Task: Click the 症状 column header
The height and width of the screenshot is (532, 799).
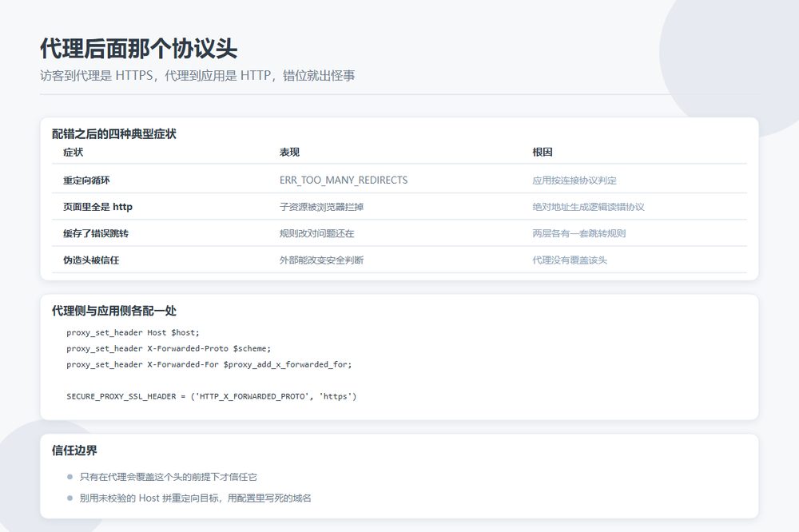Action: coord(74,152)
